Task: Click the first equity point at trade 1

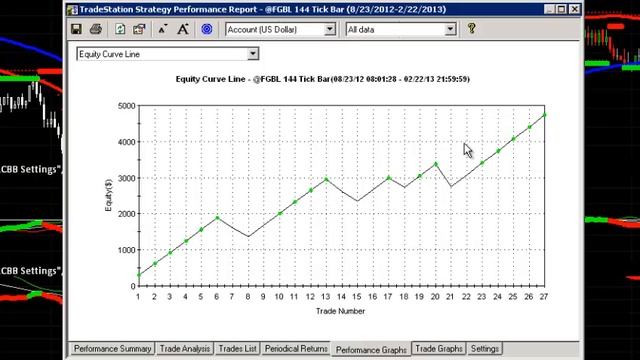Action: tap(139, 275)
